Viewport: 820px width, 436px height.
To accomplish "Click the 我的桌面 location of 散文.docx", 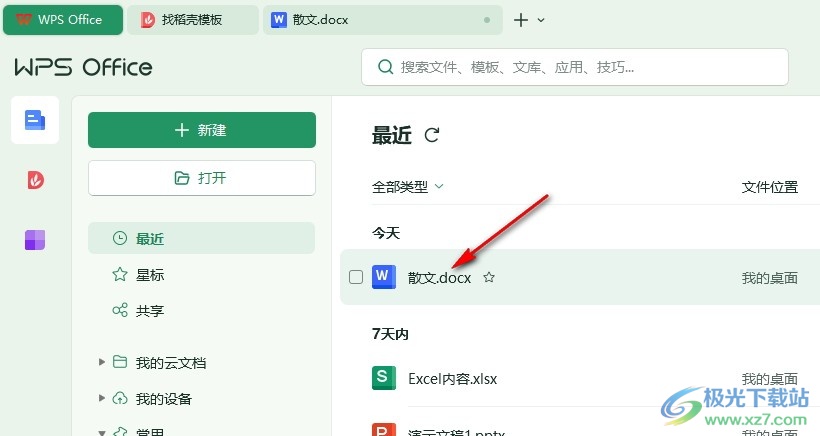I will coord(769,278).
